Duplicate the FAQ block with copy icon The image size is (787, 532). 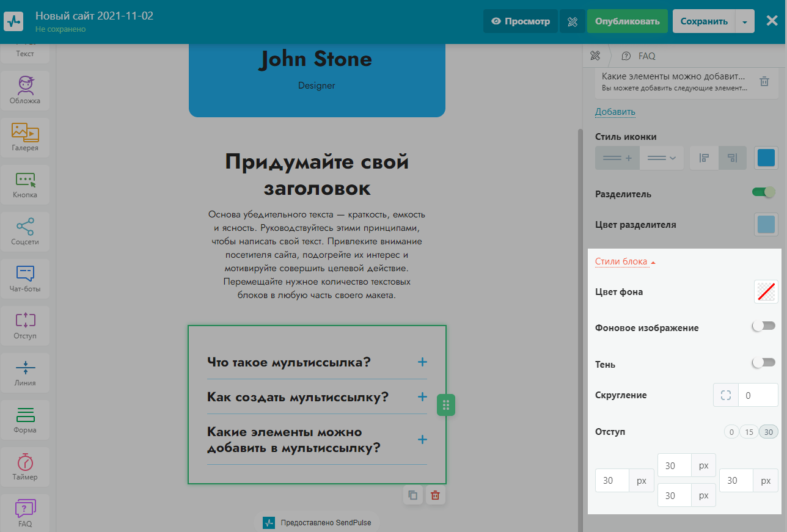tap(413, 495)
